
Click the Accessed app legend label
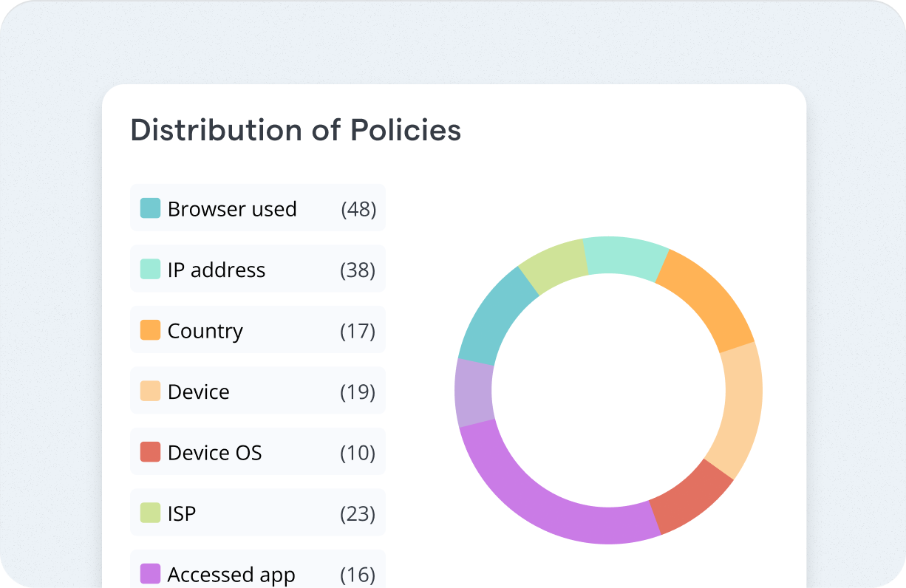[231, 575]
